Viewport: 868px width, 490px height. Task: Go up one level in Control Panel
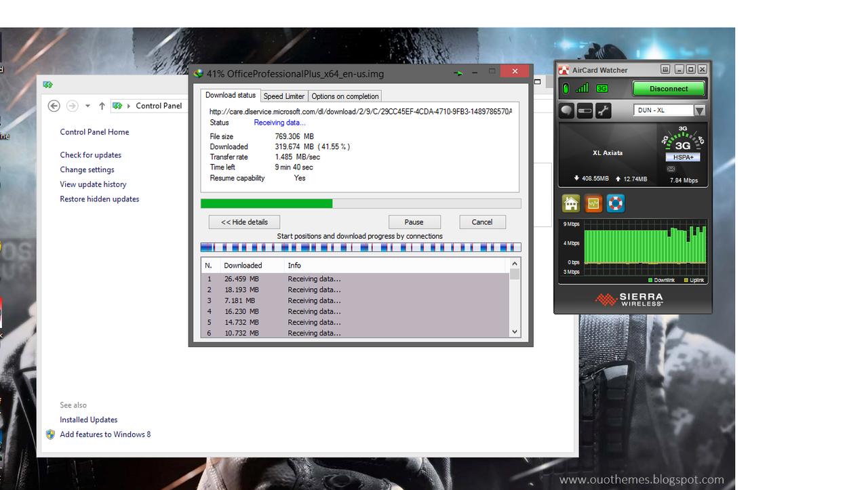click(102, 106)
